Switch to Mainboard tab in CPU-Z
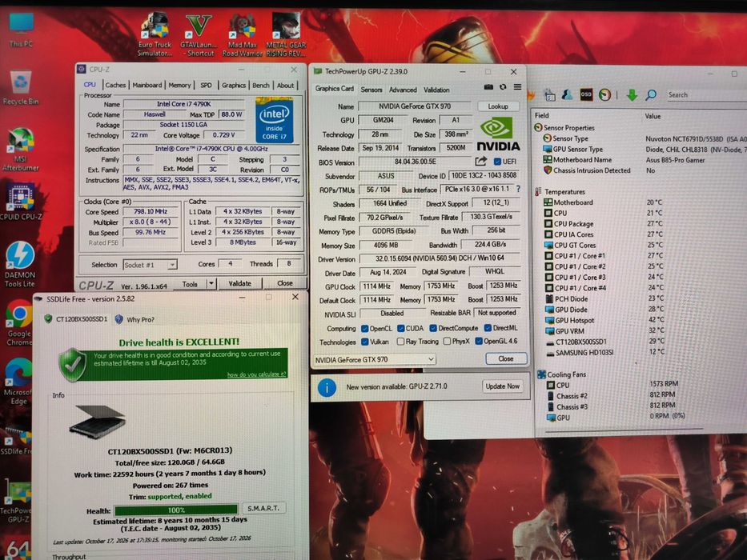This screenshot has width=747, height=560. pos(147,86)
